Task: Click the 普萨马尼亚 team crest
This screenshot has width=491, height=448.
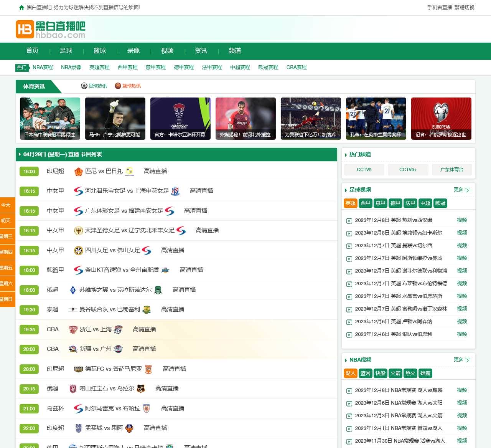Action: (x=148, y=369)
